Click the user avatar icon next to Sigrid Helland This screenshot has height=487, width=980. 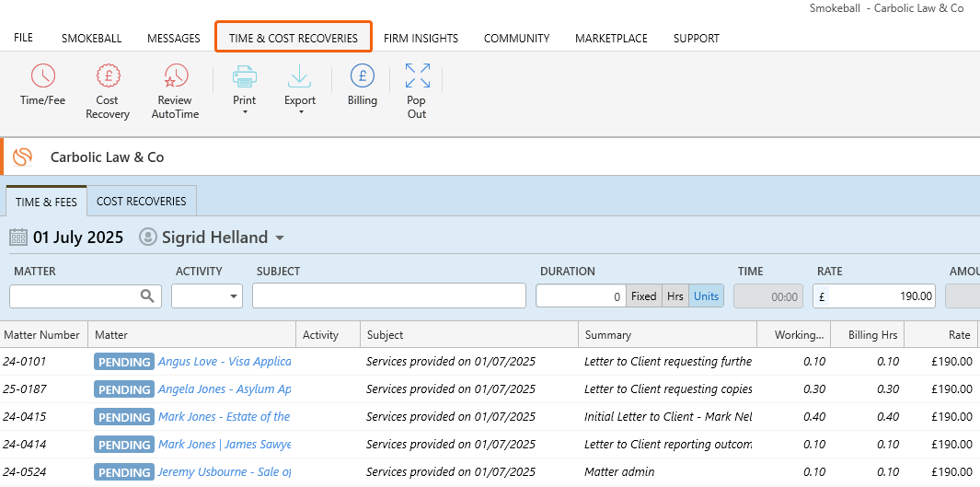pos(148,238)
